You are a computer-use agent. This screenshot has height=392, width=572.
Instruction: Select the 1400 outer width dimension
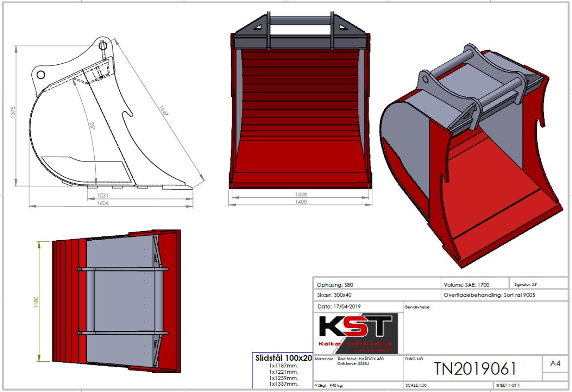301,202
